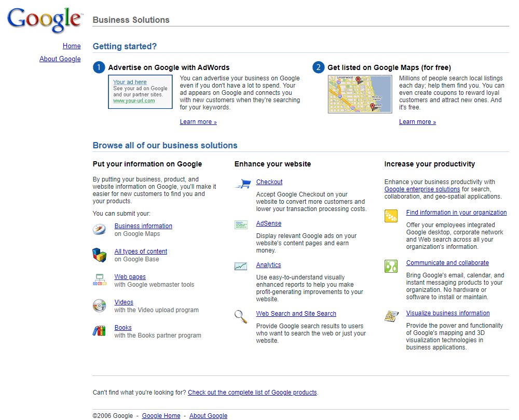Open Visualize business information link
The image size is (519, 420).
pyautogui.click(x=448, y=313)
